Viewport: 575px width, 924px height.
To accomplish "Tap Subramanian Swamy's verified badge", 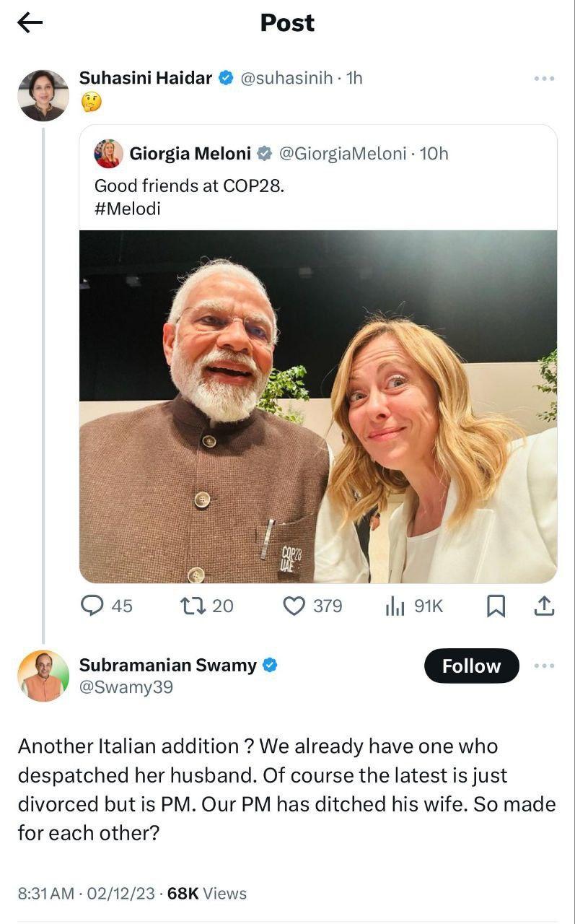I will [270, 666].
